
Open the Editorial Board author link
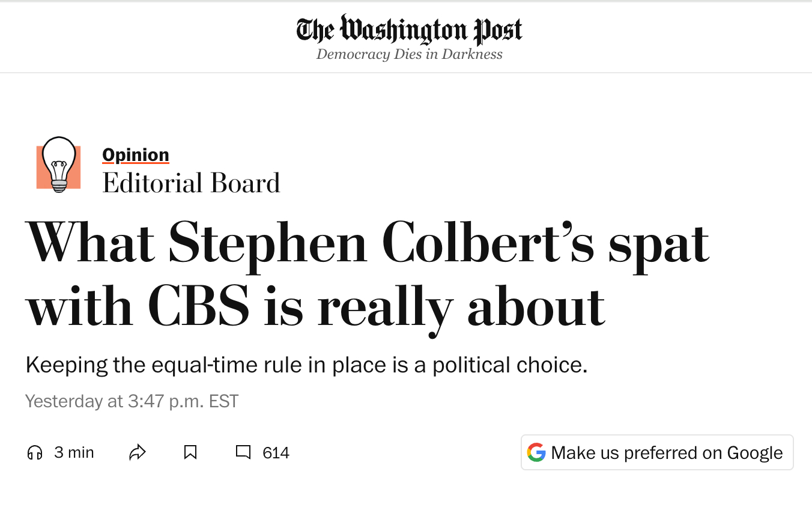click(x=191, y=183)
